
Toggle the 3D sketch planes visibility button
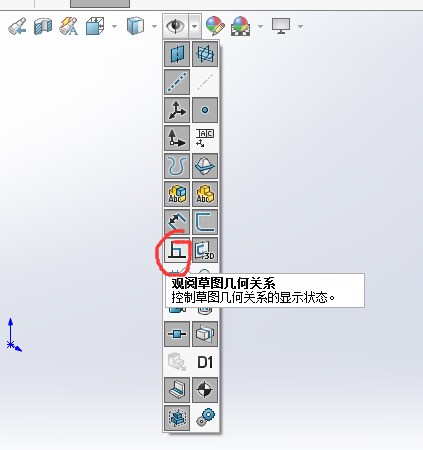205,250
